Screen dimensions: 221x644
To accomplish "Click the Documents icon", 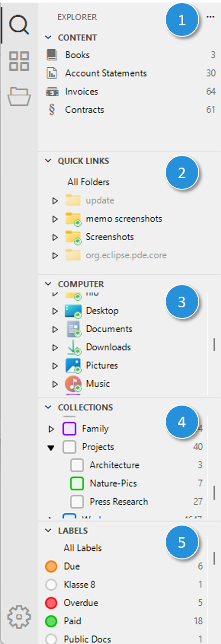I will point(73,329).
